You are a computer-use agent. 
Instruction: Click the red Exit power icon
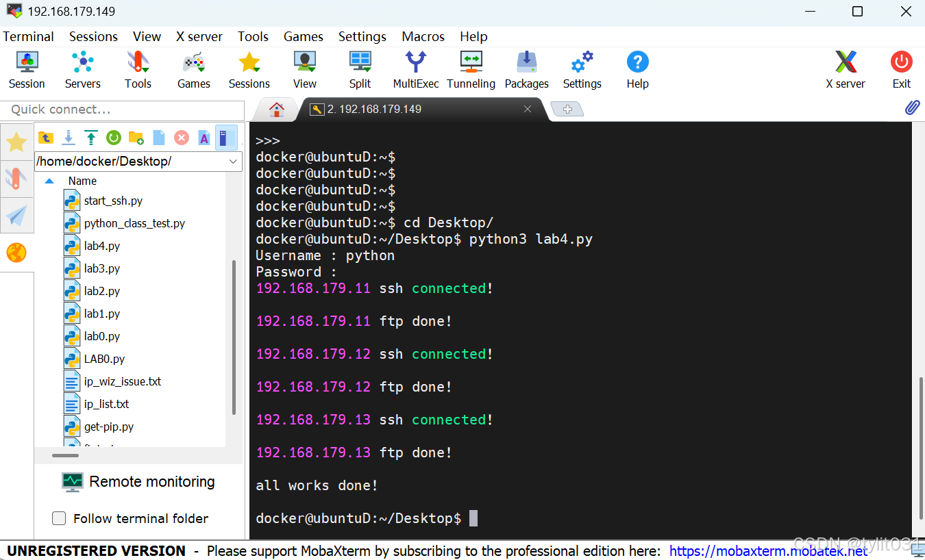902,70
